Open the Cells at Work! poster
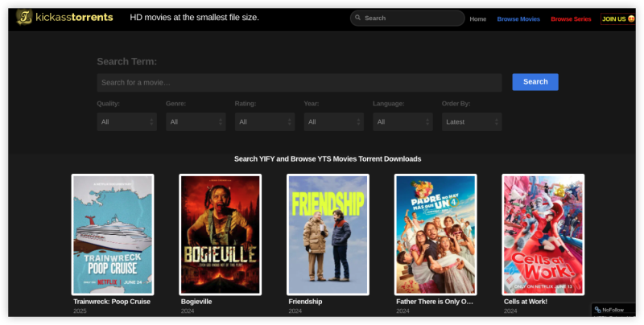Image resolution: width=644 pixels, height=325 pixels. [543, 235]
